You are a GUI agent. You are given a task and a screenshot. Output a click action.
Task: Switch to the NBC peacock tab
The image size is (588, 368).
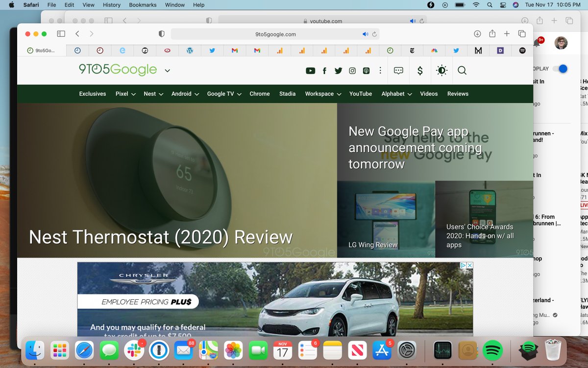coord(434,50)
